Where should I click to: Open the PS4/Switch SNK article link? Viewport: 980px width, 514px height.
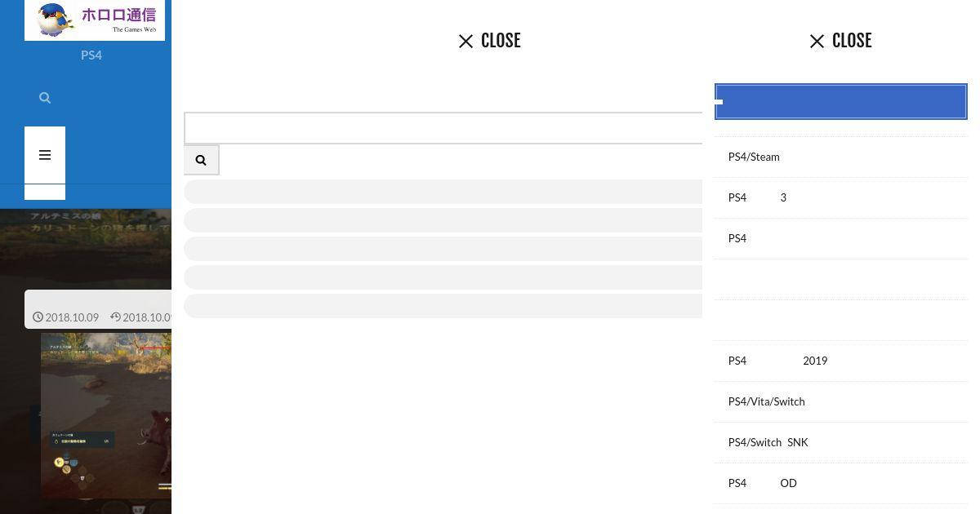840,442
